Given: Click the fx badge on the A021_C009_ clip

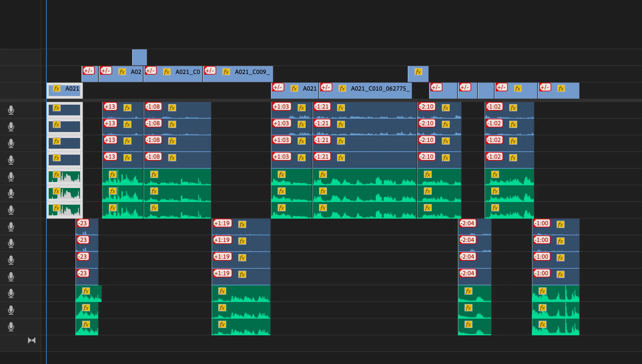Looking at the screenshot, I should (x=226, y=72).
